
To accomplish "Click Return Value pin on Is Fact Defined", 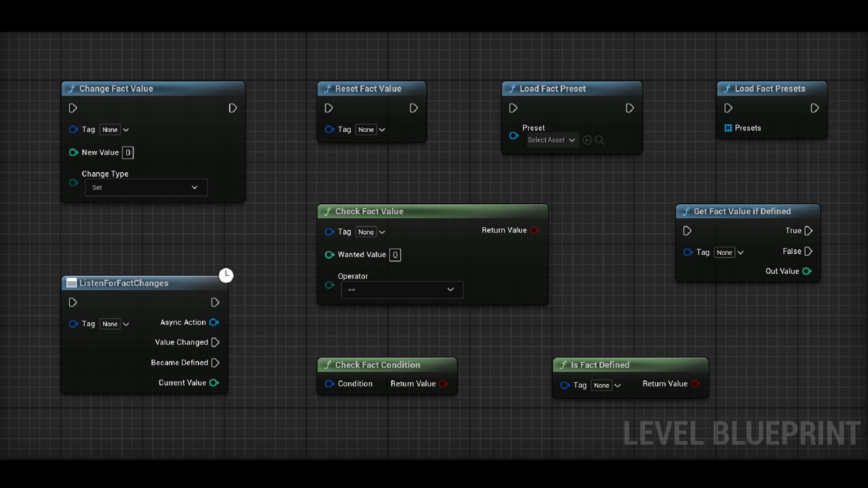I will [696, 384].
